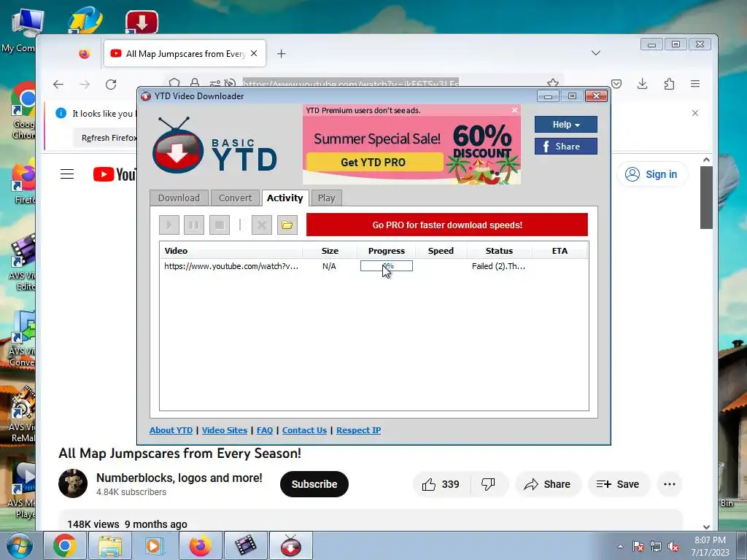
Task: Click Refresh Firefox button
Action: [x=109, y=138]
